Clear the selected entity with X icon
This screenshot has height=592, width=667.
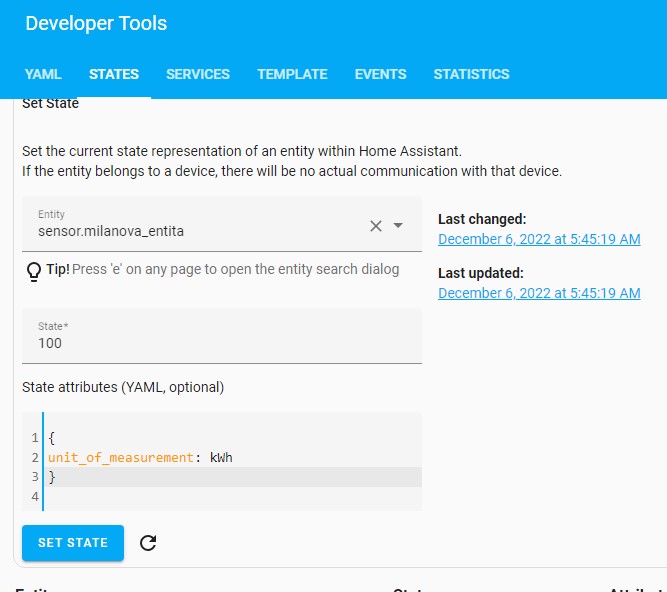376,226
